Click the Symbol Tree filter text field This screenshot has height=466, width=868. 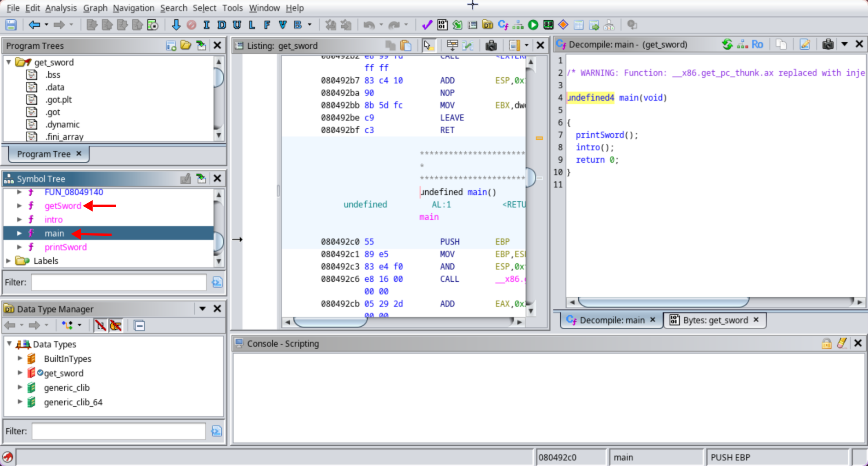click(x=118, y=282)
